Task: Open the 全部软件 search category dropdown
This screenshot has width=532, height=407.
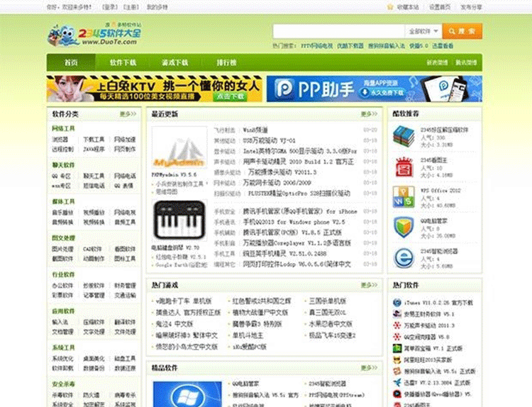Action: pyautogui.click(x=423, y=31)
